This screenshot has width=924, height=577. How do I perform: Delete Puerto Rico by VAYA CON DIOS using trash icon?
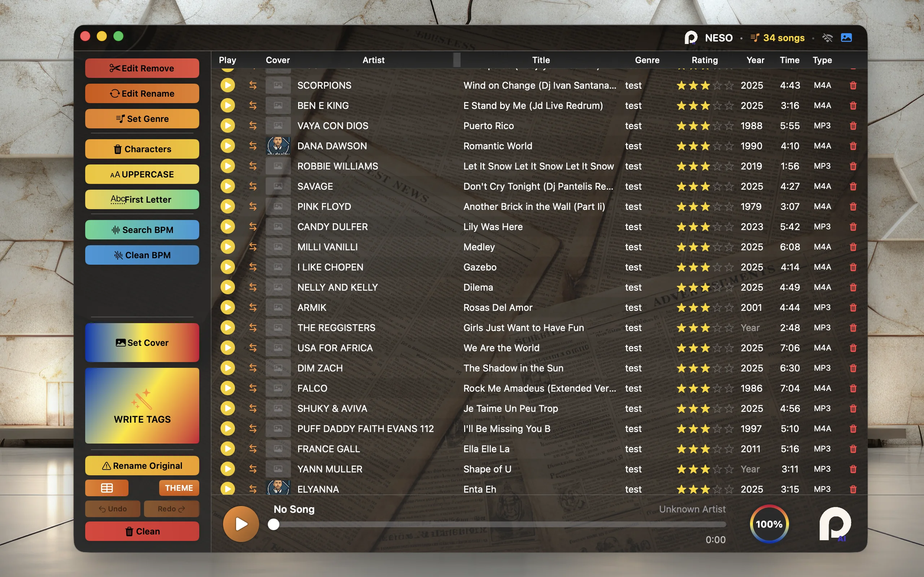click(x=853, y=125)
